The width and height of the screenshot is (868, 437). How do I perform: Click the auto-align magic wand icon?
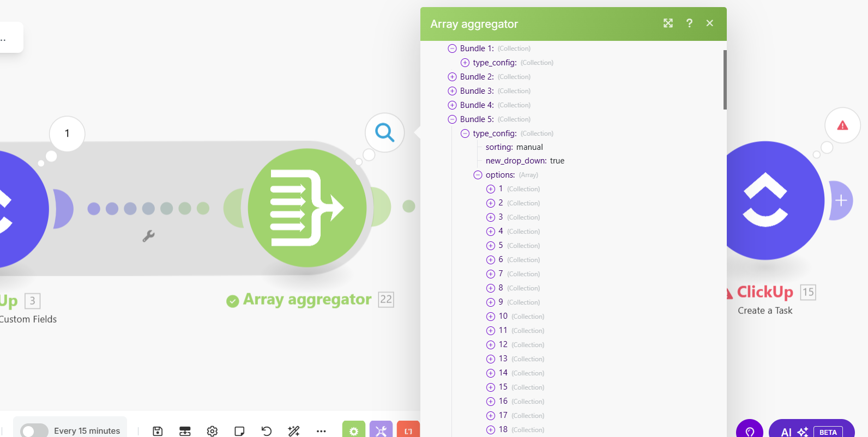[294, 431]
